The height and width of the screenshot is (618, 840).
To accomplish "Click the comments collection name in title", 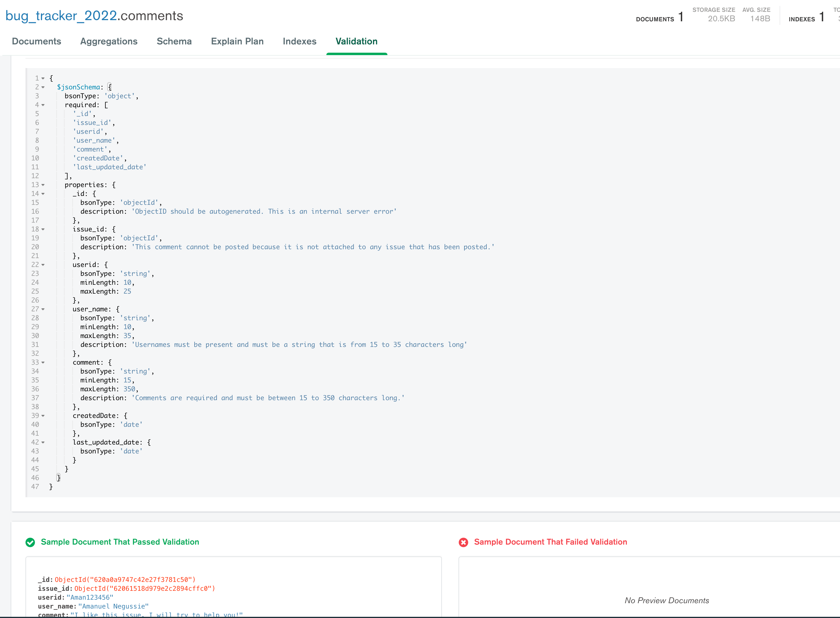I will pyautogui.click(x=152, y=16).
